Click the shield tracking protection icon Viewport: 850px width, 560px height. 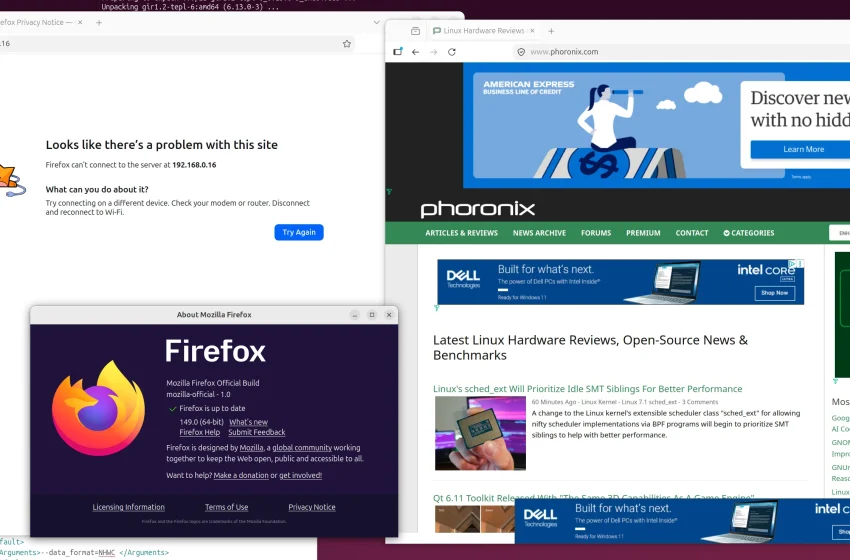point(521,52)
